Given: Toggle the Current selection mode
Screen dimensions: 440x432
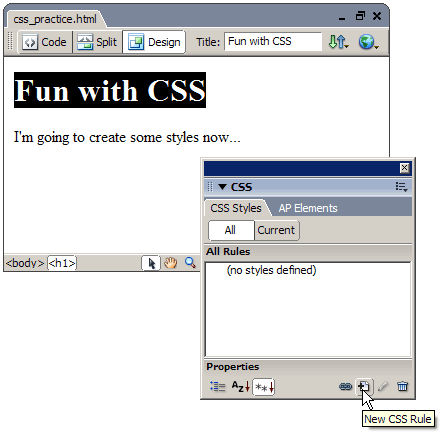Looking at the screenshot, I should tap(277, 230).
